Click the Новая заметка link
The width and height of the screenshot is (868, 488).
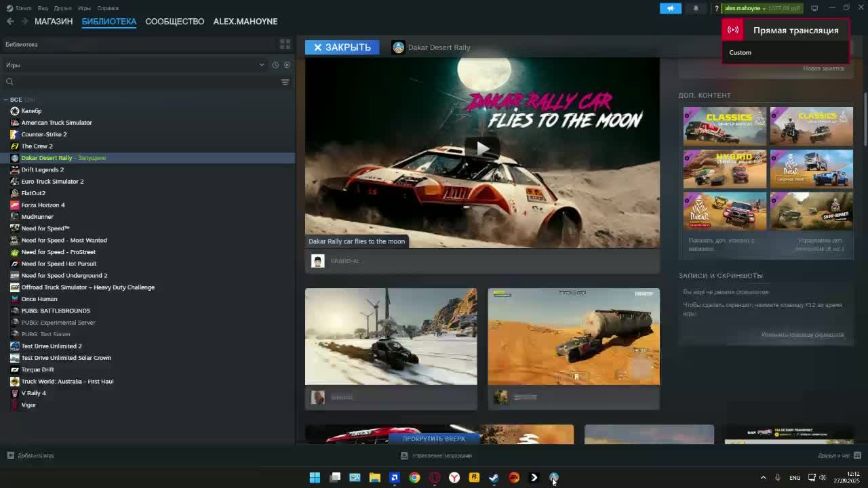click(x=823, y=68)
